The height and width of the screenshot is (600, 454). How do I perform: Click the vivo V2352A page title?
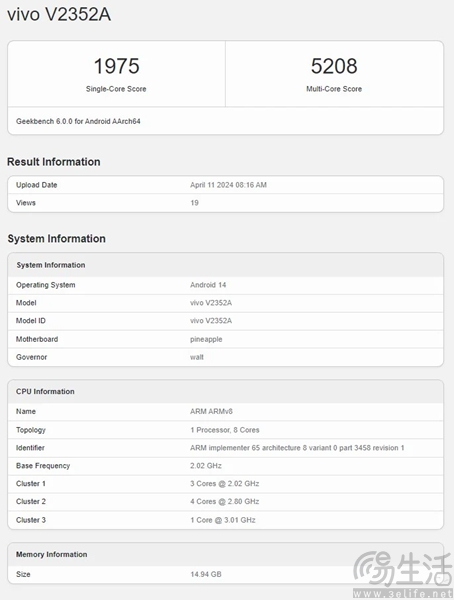click(x=59, y=15)
